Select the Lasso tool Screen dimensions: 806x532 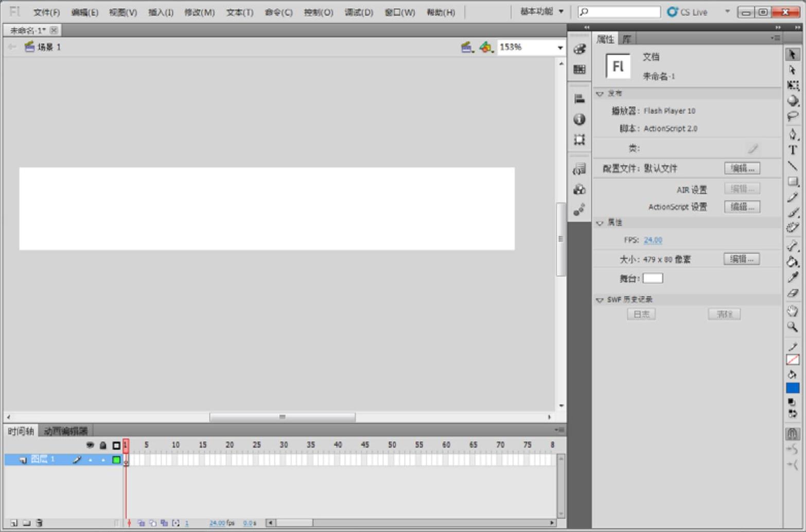pyautogui.click(x=793, y=117)
